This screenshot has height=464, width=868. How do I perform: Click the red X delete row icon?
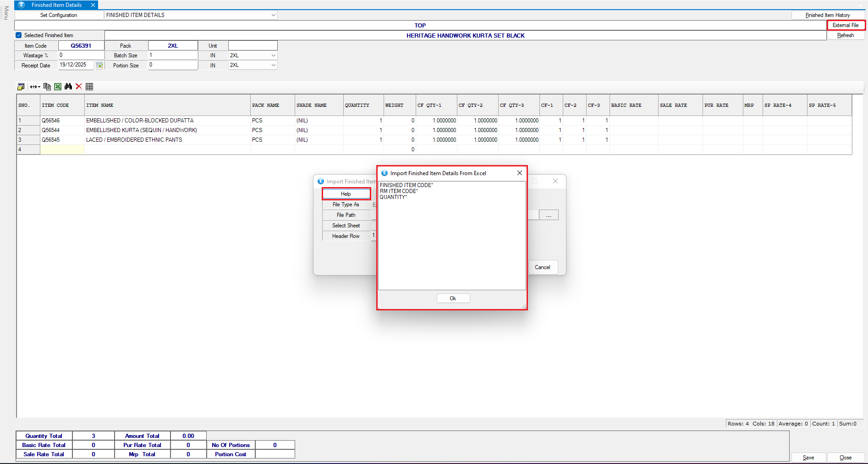tap(79, 87)
